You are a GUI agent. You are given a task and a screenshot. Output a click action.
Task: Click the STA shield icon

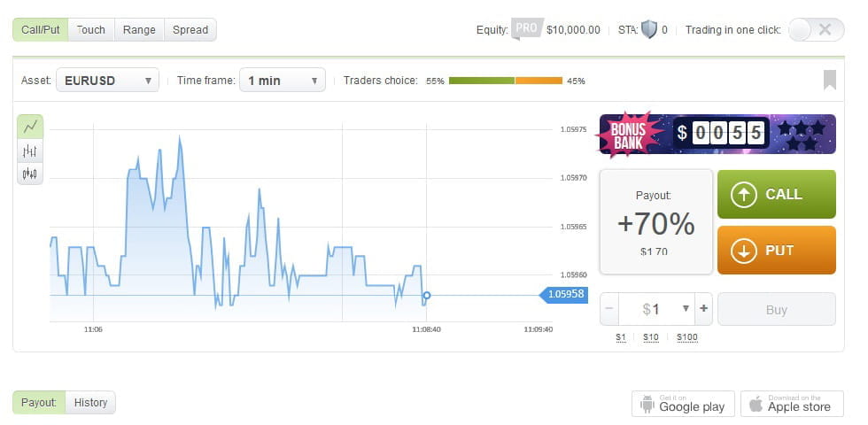(648, 29)
